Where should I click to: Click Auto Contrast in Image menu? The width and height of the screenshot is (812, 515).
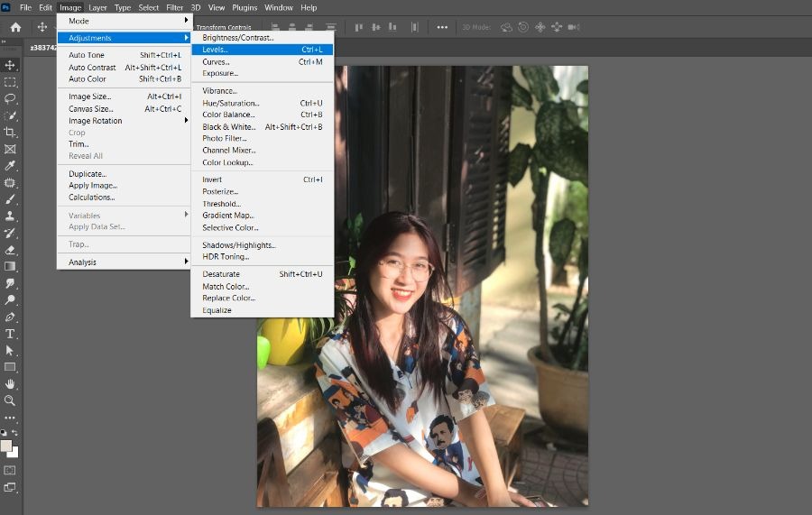pos(125,68)
